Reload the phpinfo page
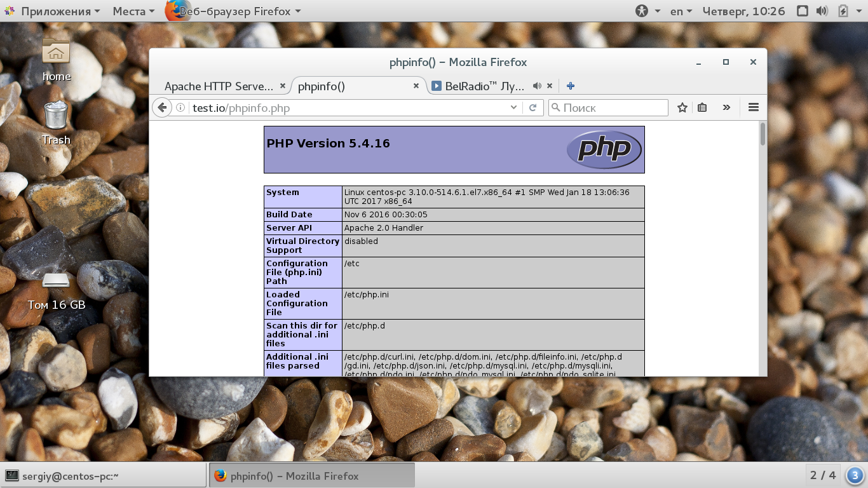This screenshot has width=868, height=488. point(533,108)
